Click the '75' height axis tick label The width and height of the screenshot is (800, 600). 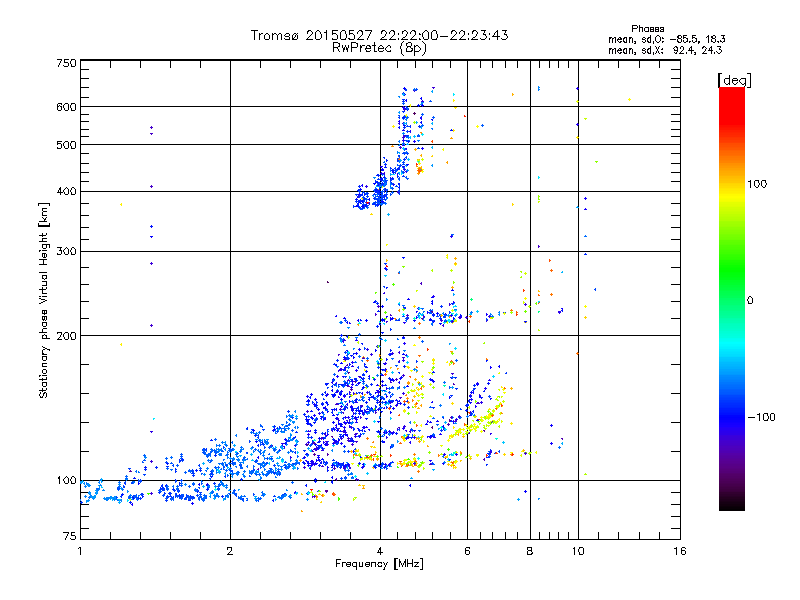70,536
